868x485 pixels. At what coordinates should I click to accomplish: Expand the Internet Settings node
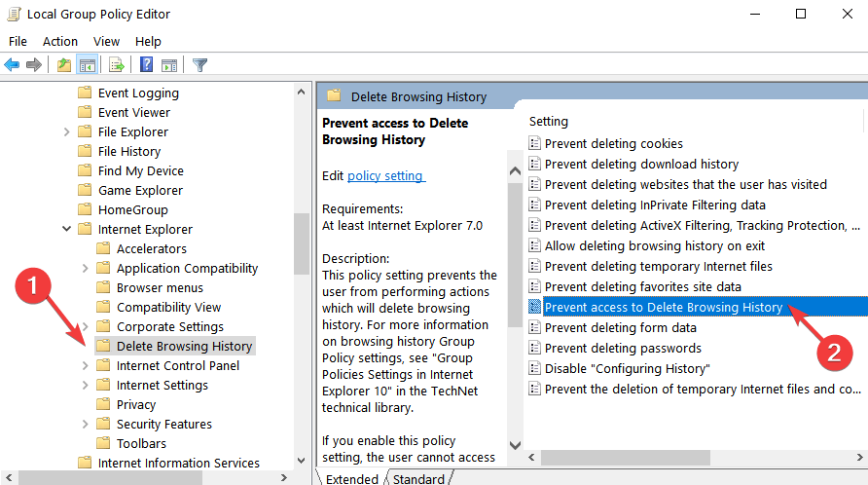point(85,385)
